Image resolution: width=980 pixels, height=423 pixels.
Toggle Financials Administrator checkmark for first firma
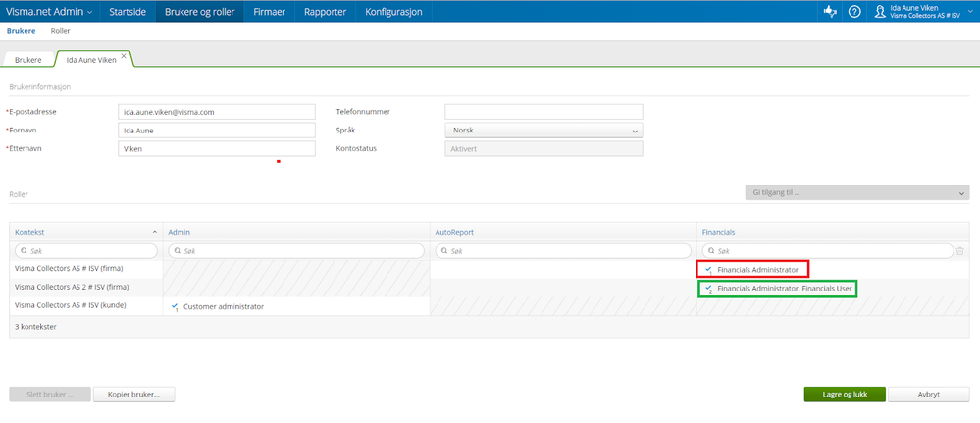click(708, 270)
